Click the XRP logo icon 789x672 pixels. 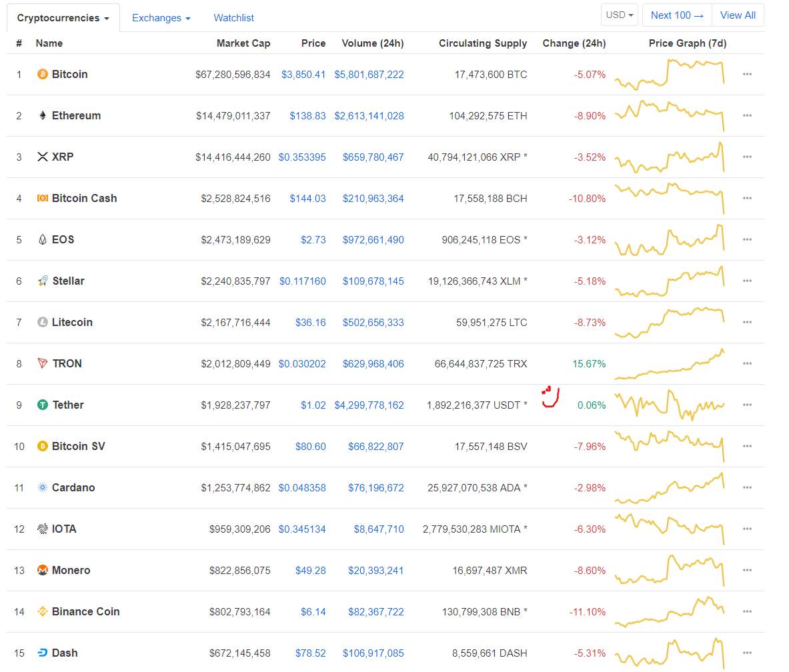pos(43,157)
